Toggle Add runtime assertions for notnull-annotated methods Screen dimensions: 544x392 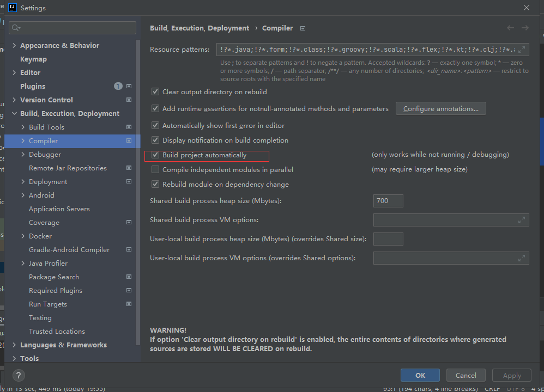click(155, 108)
